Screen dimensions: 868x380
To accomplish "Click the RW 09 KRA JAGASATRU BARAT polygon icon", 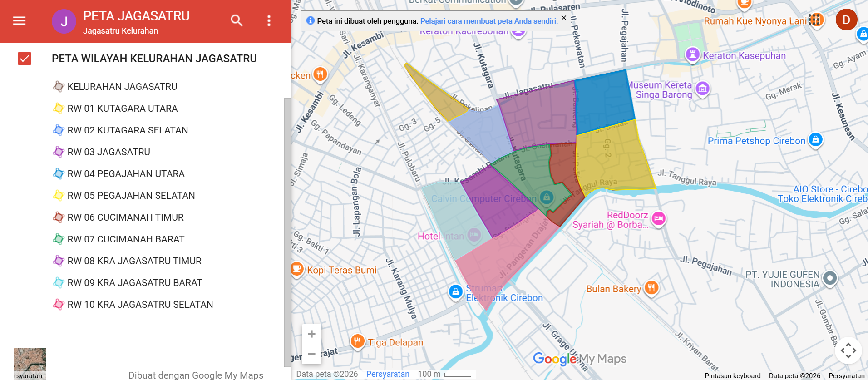I will [59, 282].
